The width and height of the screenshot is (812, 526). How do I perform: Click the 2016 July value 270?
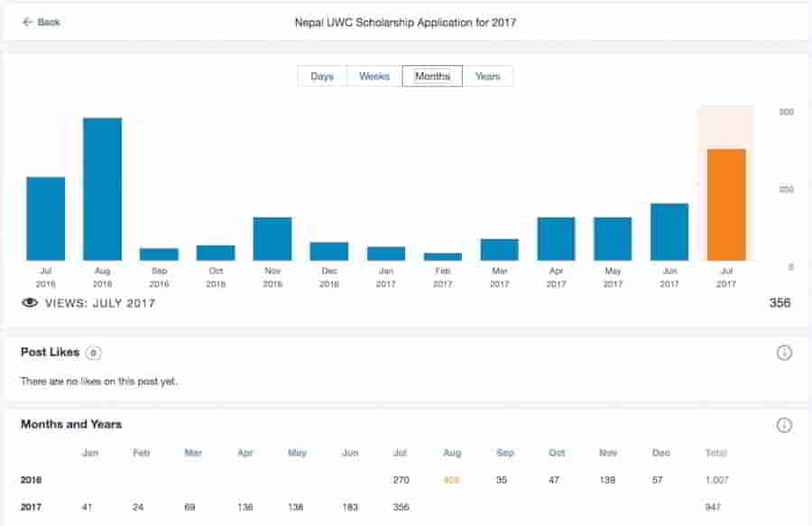click(401, 480)
